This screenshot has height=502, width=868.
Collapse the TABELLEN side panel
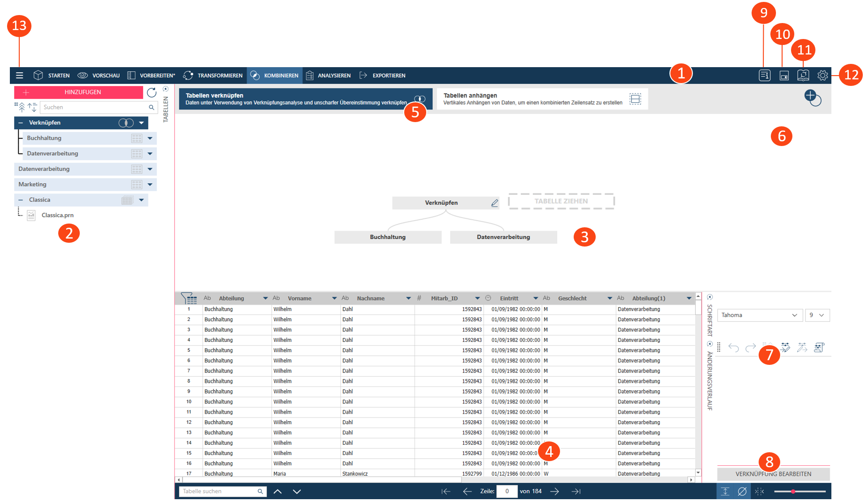(166, 89)
